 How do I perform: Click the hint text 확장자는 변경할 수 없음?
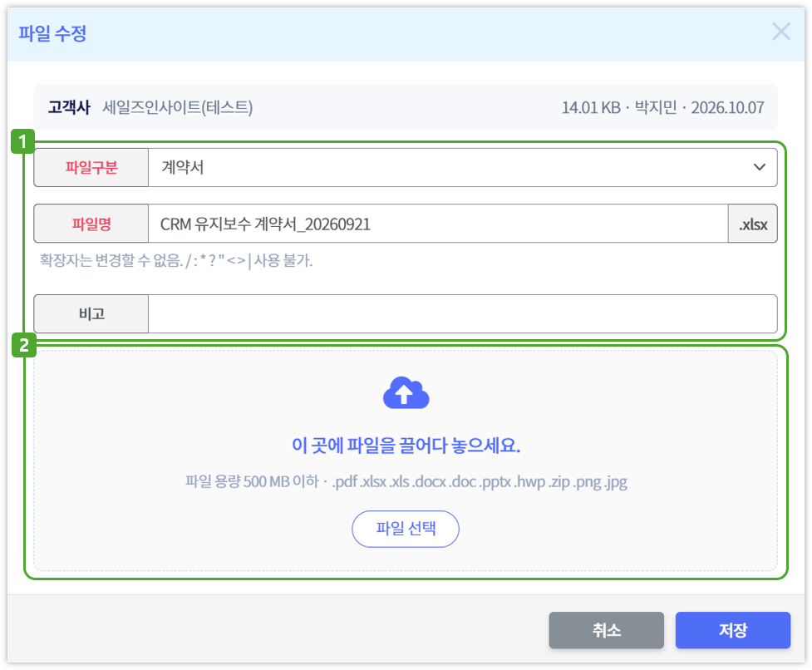(x=176, y=260)
